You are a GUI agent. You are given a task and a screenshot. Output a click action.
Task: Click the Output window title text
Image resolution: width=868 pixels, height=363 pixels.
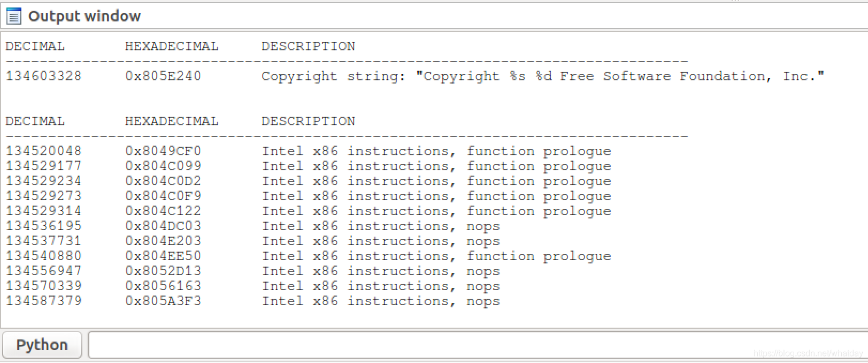(x=84, y=16)
